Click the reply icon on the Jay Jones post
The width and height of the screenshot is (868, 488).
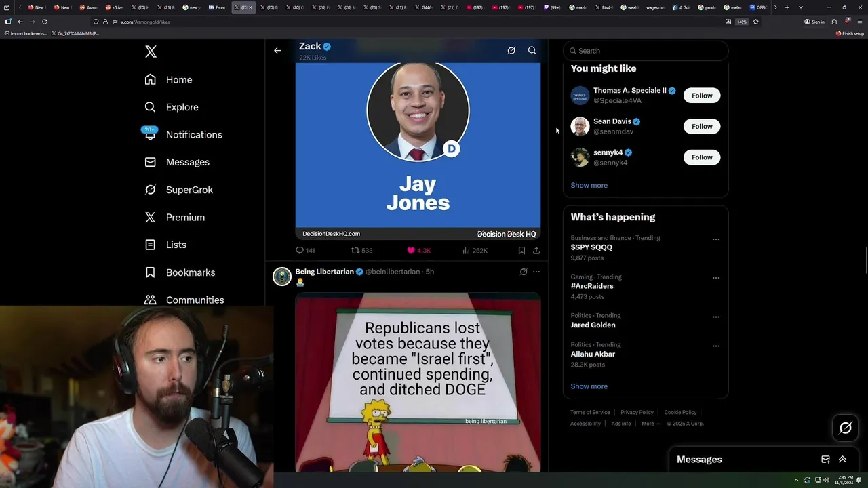click(300, 251)
